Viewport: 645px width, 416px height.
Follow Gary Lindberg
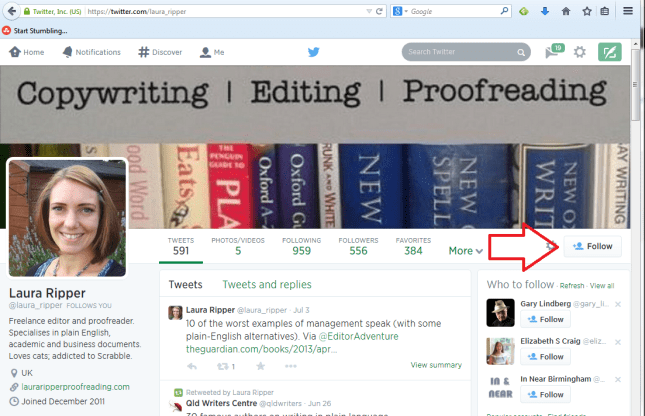[x=545, y=319]
